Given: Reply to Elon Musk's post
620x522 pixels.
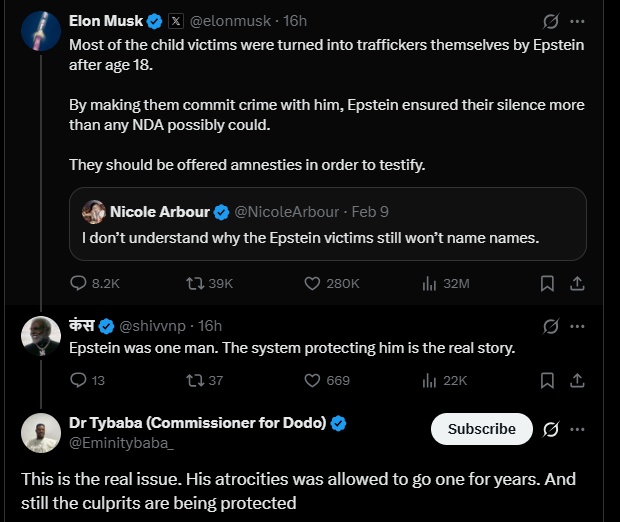Looking at the screenshot, I should tap(80, 283).
